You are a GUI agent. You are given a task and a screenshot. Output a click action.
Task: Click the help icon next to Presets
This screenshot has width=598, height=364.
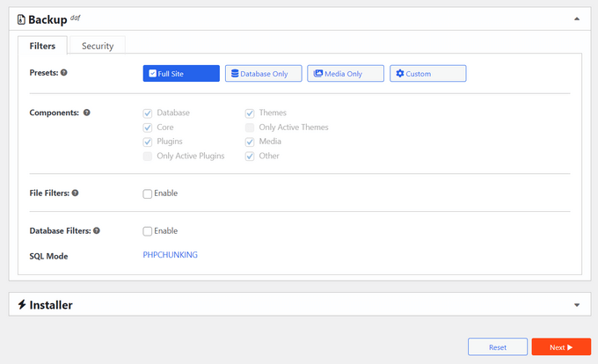tap(65, 74)
